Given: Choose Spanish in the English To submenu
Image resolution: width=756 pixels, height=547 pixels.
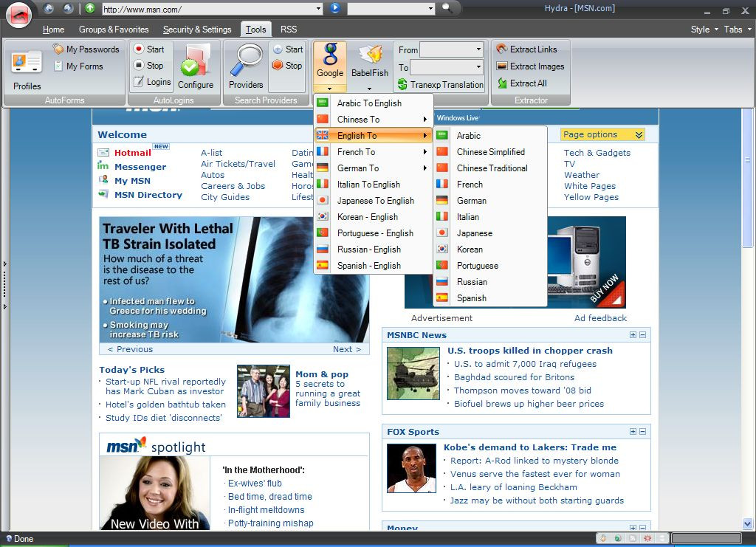Looking at the screenshot, I should (x=490, y=297).
